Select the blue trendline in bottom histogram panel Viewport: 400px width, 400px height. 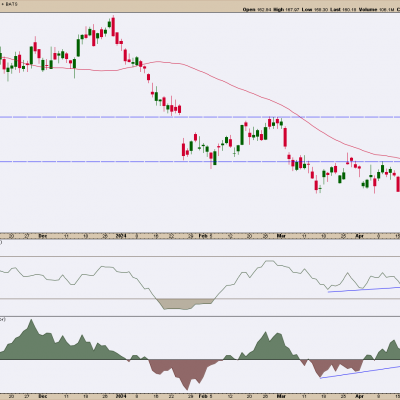tap(360, 372)
